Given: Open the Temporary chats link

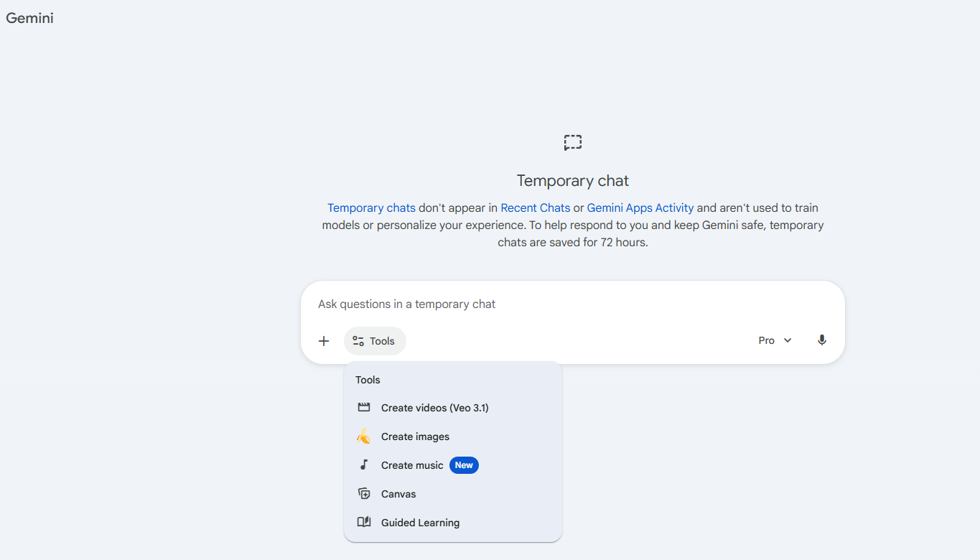Looking at the screenshot, I should point(371,208).
